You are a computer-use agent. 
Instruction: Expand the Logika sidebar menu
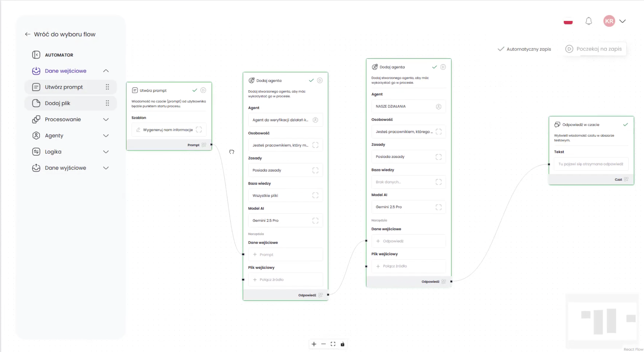coord(106,152)
